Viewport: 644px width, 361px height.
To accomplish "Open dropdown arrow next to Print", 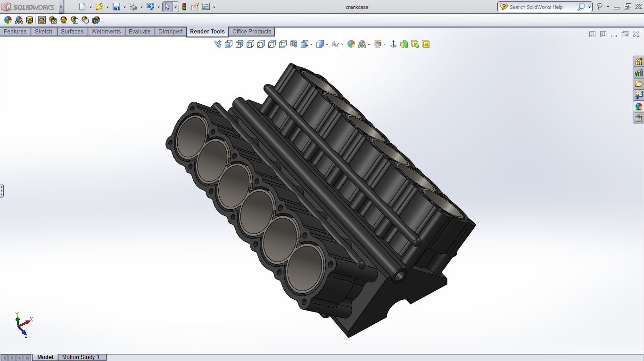I will point(141,7).
